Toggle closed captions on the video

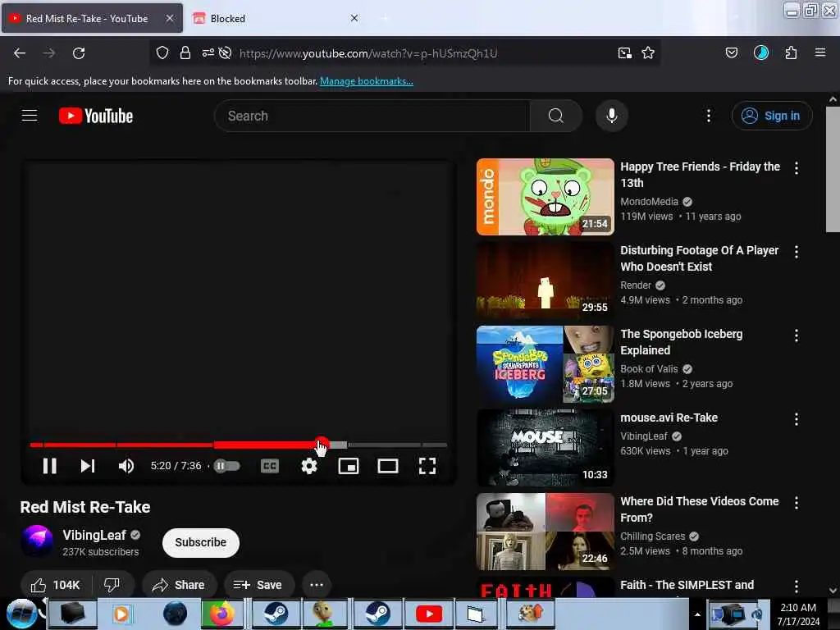pyautogui.click(x=269, y=466)
